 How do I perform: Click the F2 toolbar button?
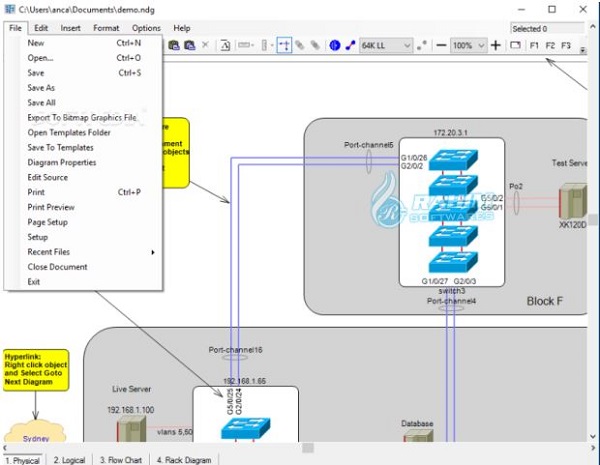point(550,46)
